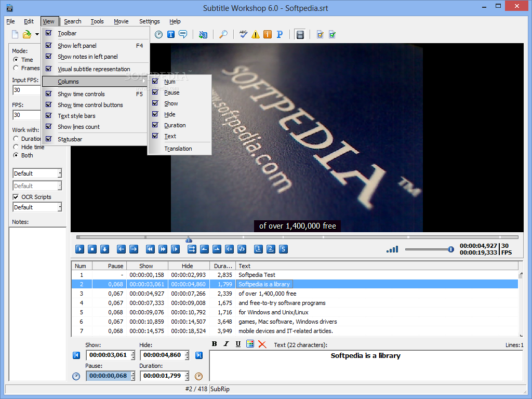
Task: Open the Edit menu
Action: 29,21
